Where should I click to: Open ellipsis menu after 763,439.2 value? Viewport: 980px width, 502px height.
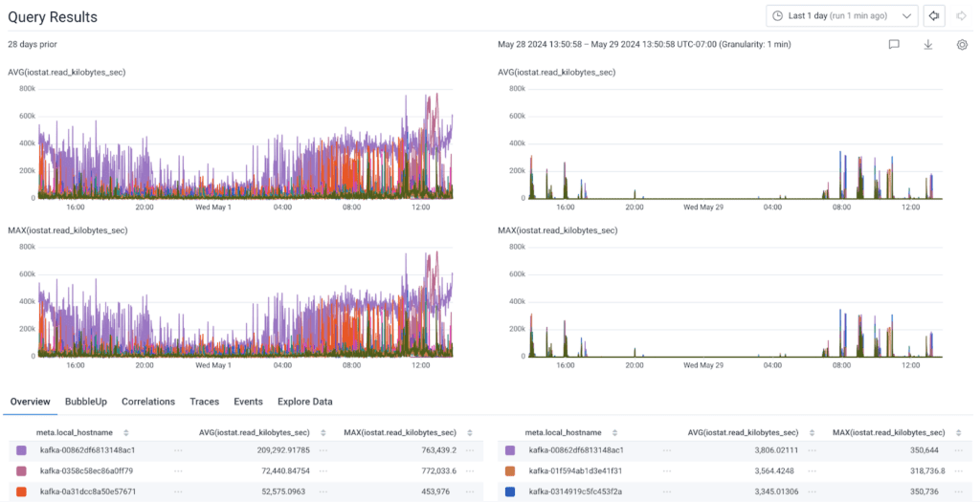pyautogui.click(x=469, y=449)
